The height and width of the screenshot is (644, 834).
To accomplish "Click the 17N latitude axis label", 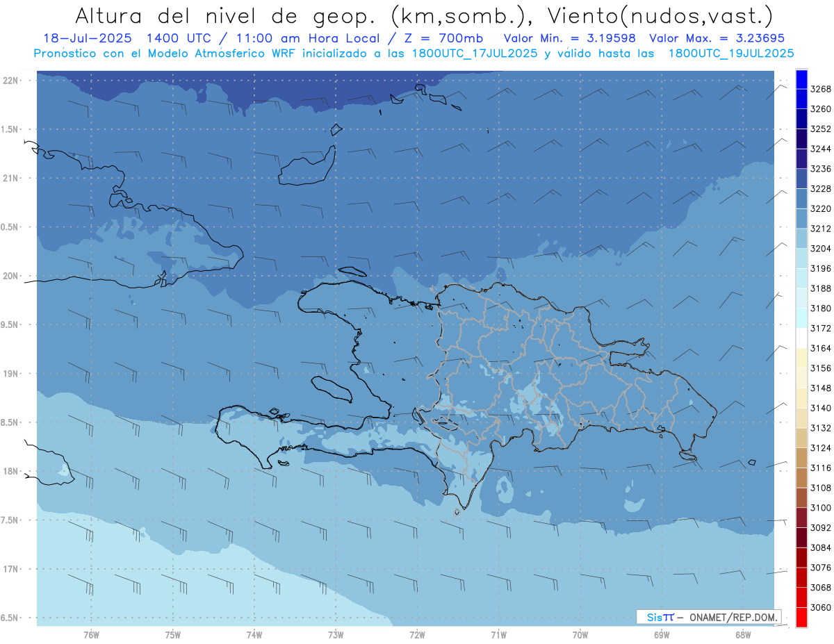I will click(10, 569).
